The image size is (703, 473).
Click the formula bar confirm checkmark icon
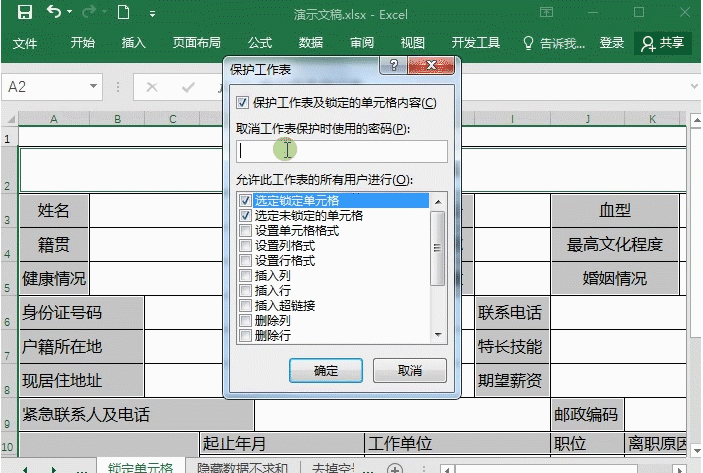pyautogui.click(x=188, y=87)
